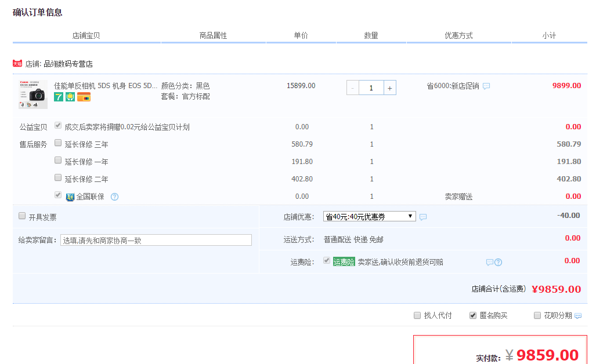Click subtotal 9899.00 in red

coord(567,86)
